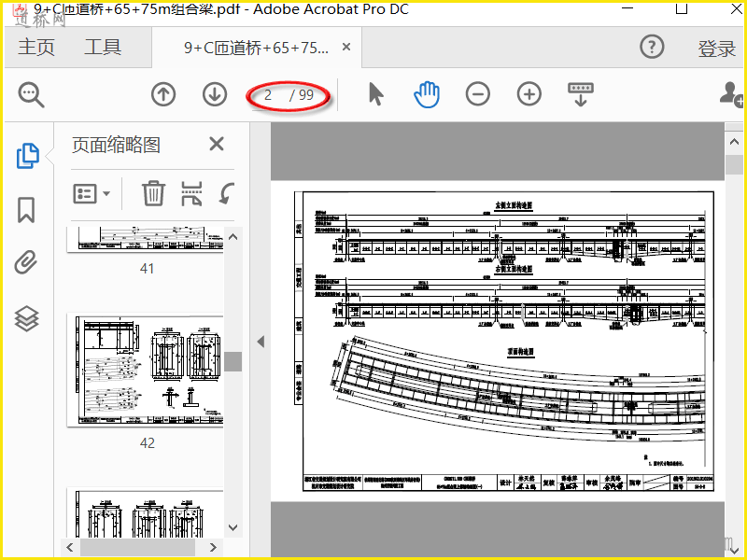
Task: Zoom in with the plus button
Action: [529, 94]
